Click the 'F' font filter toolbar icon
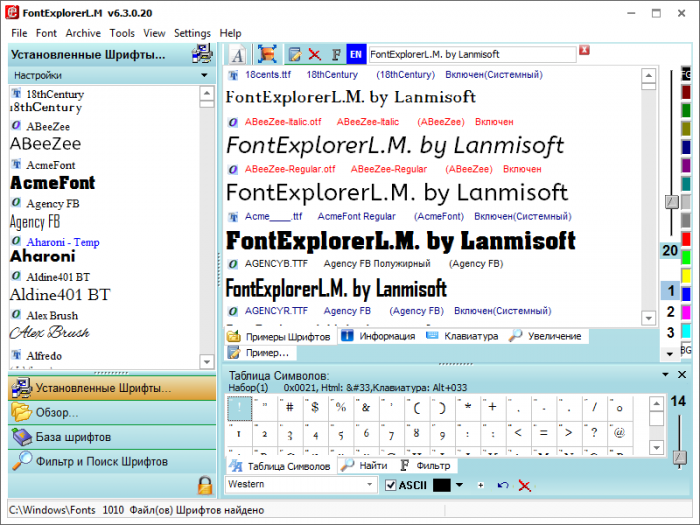Viewport: 700px width, 525px height. 336,54
